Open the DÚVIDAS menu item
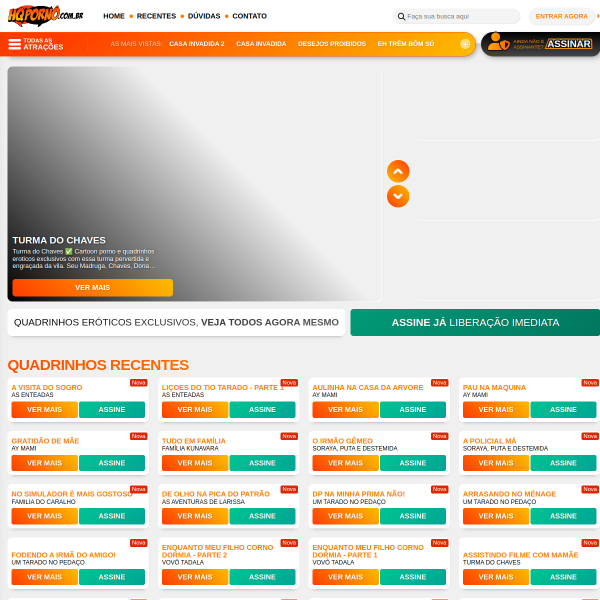The image size is (600, 600). 204,16
